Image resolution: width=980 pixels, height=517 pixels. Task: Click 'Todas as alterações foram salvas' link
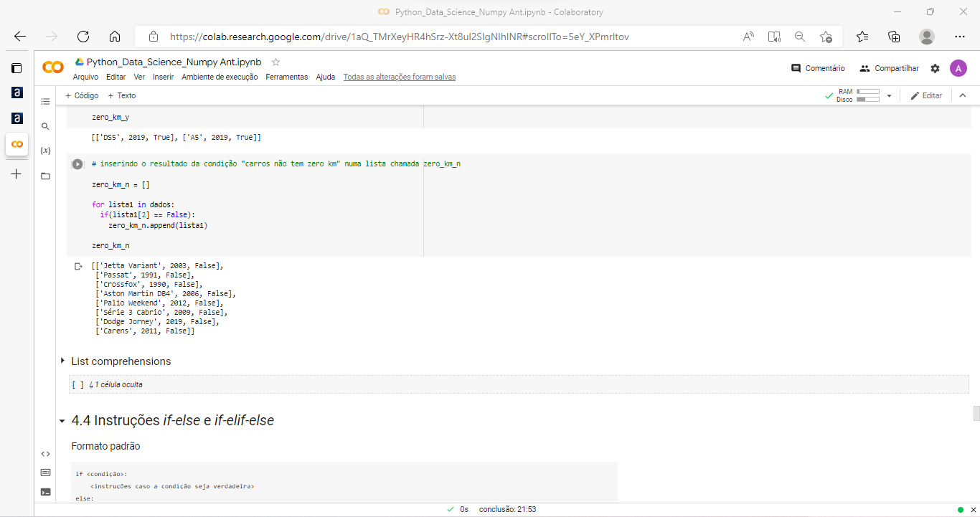click(x=400, y=77)
